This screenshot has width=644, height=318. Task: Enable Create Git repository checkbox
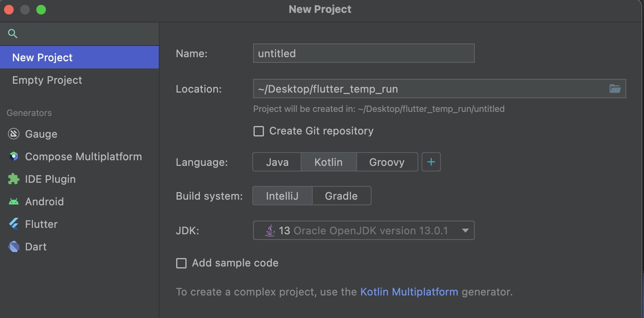[x=259, y=131]
